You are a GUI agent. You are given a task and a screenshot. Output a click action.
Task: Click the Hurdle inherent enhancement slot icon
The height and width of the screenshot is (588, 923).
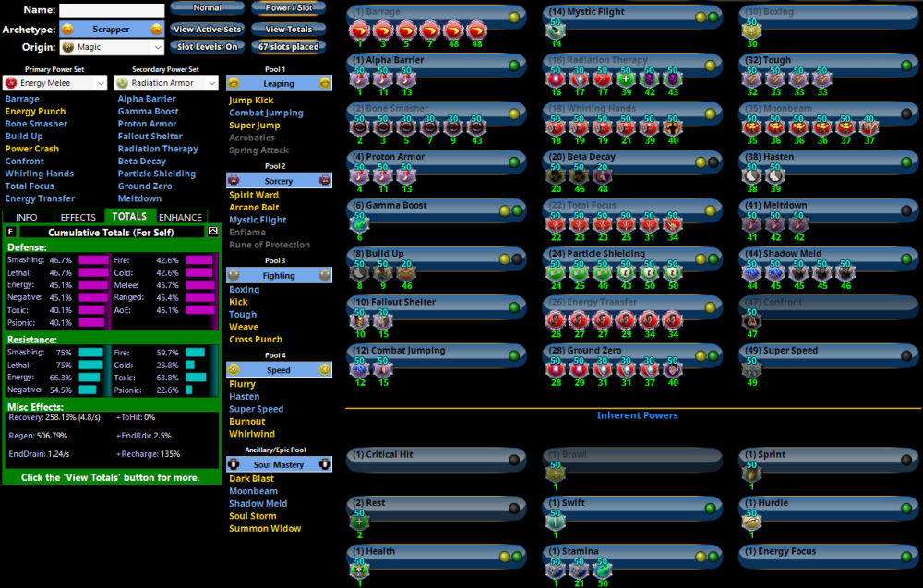coord(751,521)
